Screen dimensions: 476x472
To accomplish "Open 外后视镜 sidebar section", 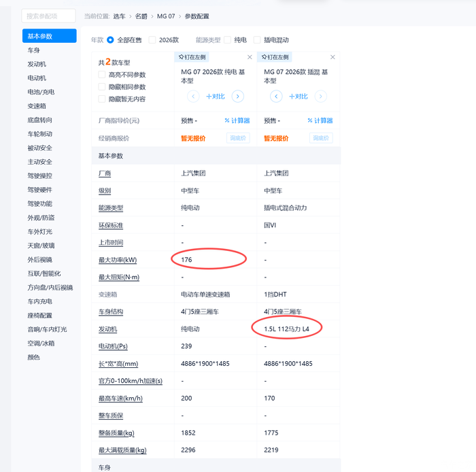I will click(x=39, y=260).
